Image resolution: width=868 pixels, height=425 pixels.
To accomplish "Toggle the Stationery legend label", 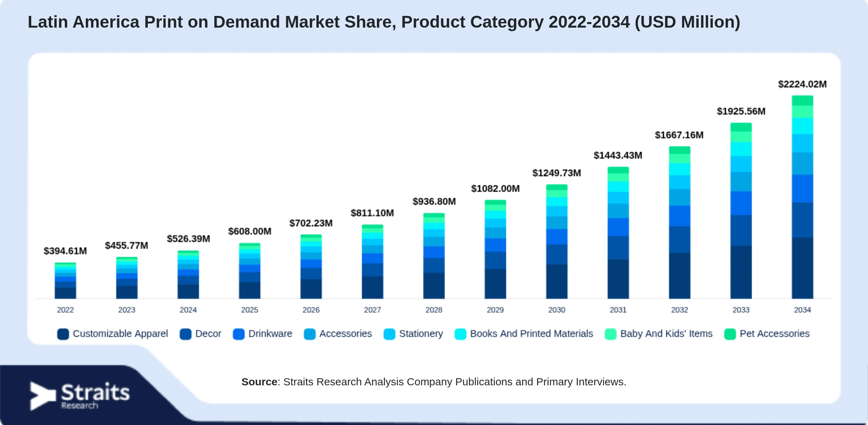I will [421, 334].
